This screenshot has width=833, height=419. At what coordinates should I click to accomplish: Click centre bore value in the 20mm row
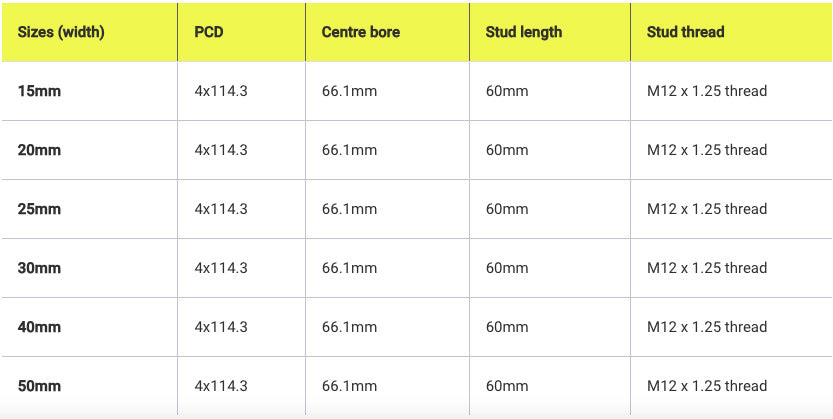[x=349, y=150]
